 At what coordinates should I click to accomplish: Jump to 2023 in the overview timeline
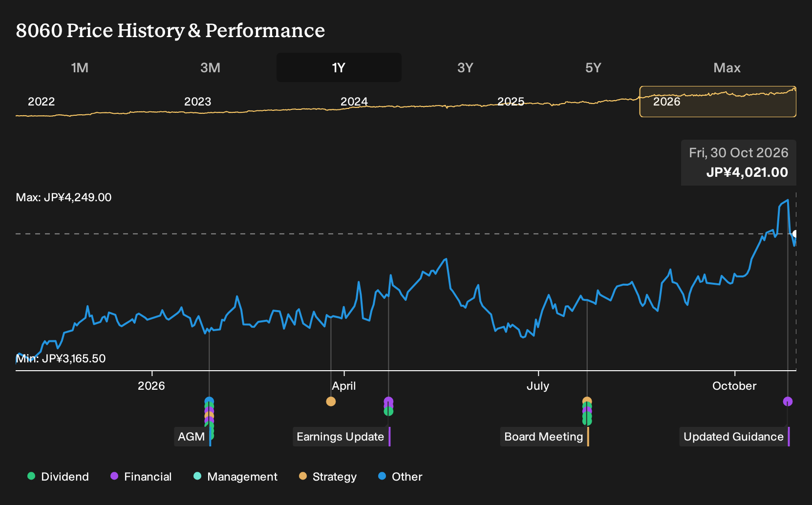click(x=197, y=102)
